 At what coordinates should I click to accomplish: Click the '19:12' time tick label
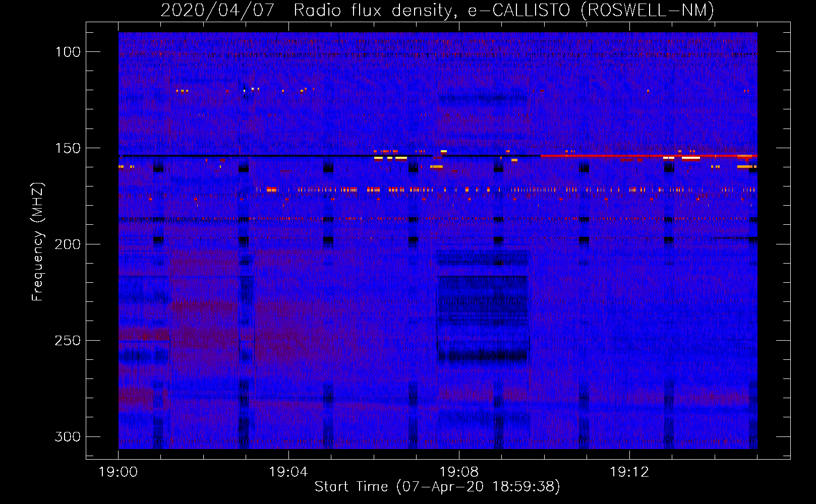[629, 472]
